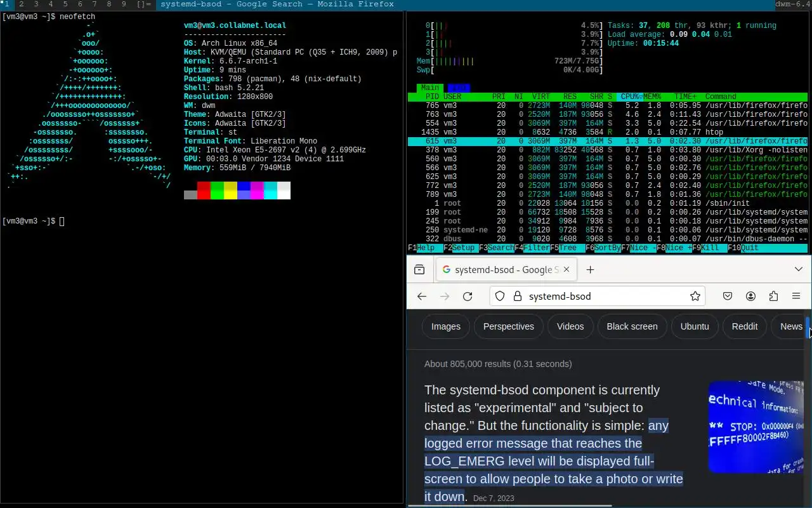Select the /sbin/init process row in htop
The height and width of the screenshot is (508, 812).
tap(608, 203)
